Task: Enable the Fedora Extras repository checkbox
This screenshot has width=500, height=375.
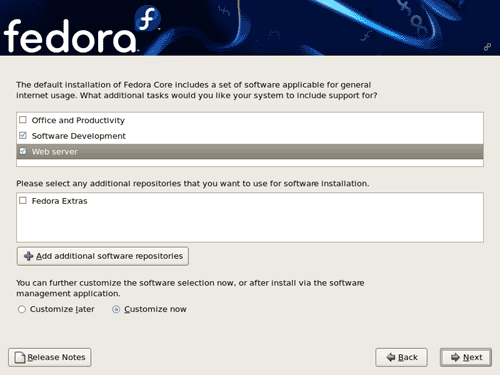Action: [x=23, y=200]
